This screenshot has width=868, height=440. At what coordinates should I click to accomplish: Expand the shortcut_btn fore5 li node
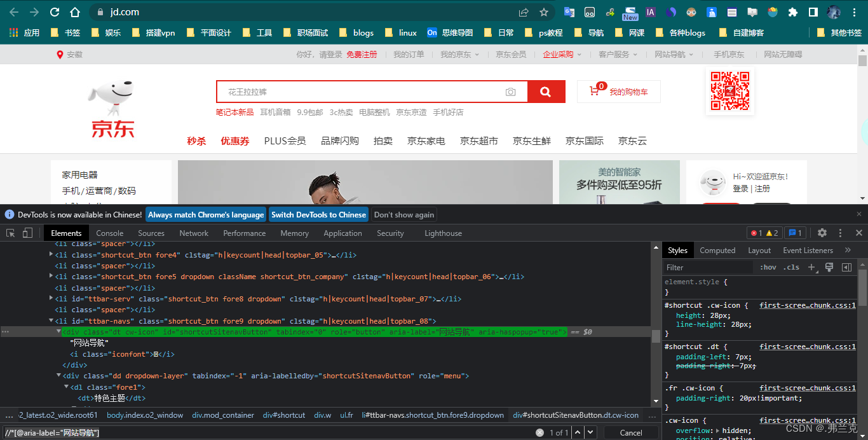coord(51,277)
